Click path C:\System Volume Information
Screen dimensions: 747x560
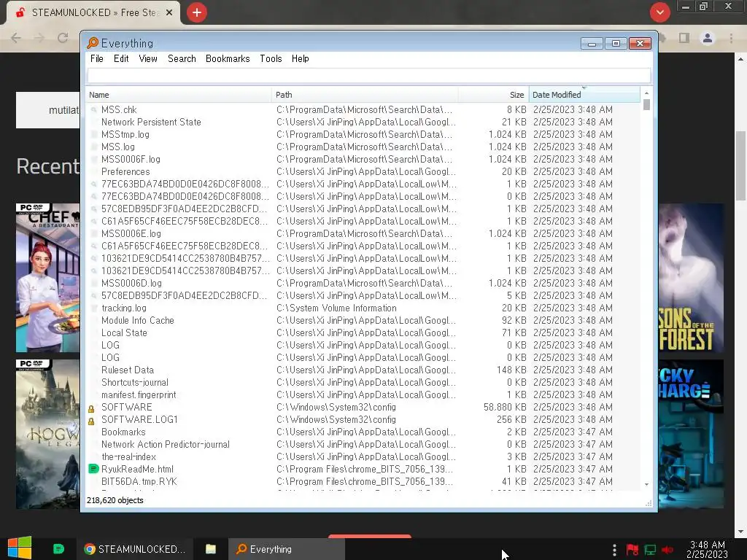(336, 308)
